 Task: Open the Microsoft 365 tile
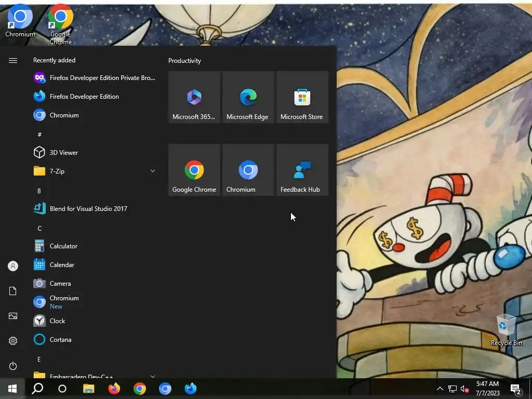tap(194, 97)
